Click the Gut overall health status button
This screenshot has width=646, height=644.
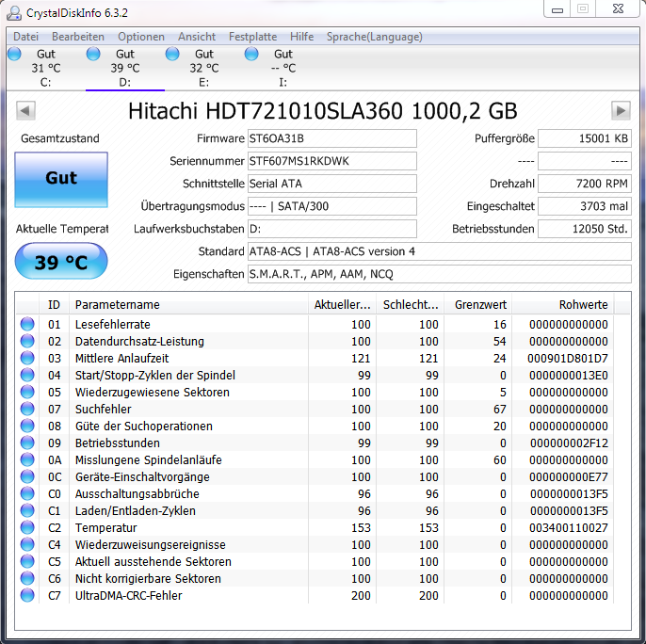click(x=61, y=179)
